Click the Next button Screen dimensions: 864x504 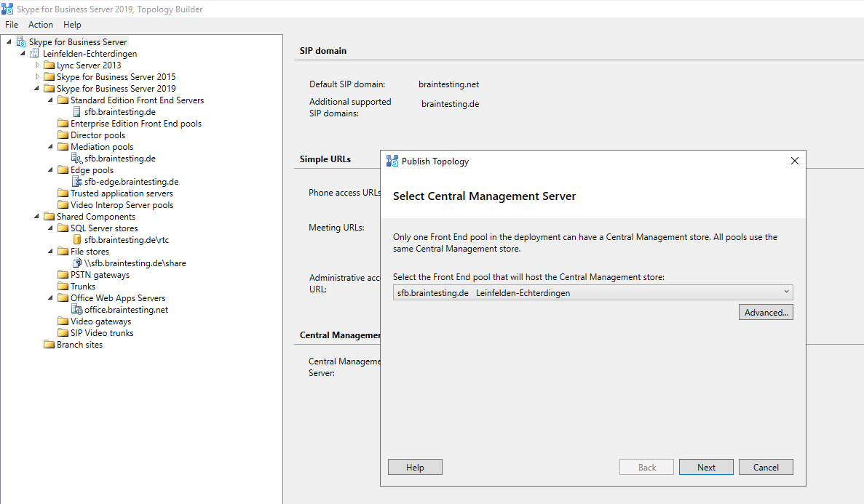pyautogui.click(x=706, y=468)
